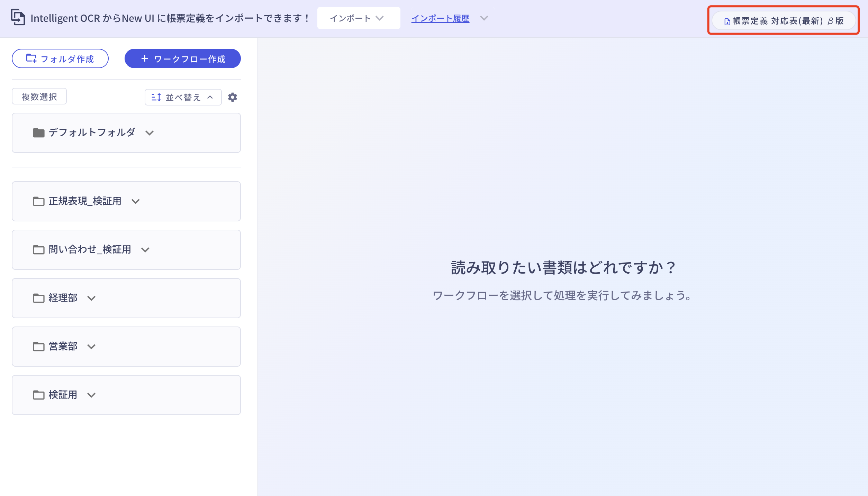The height and width of the screenshot is (496, 868).
Task: Expand the 正規表現_検証用 folder
Action: point(136,201)
